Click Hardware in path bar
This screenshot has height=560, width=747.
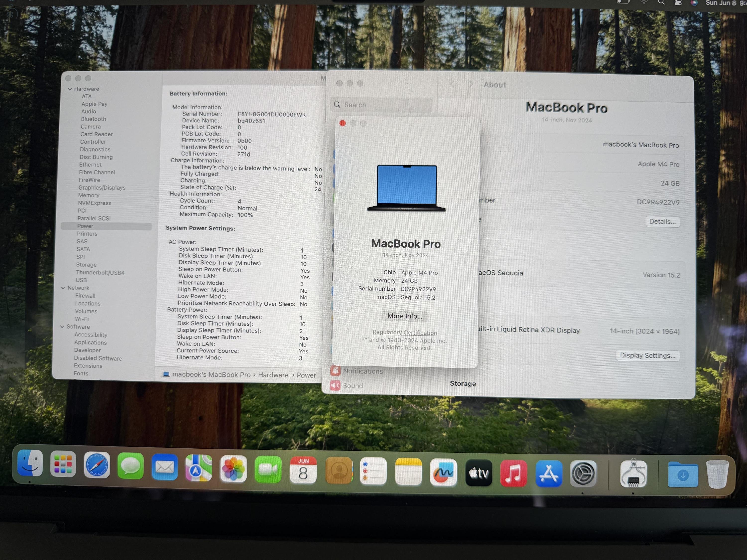coord(273,375)
